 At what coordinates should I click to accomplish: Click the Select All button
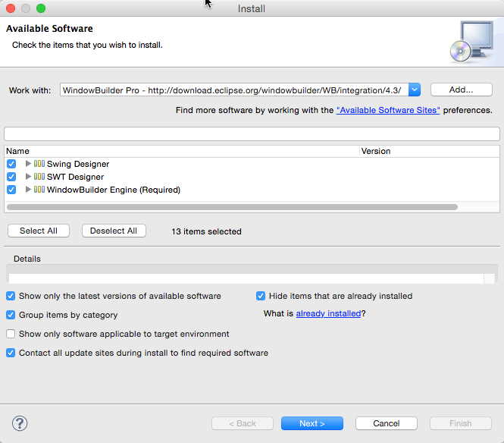39,231
